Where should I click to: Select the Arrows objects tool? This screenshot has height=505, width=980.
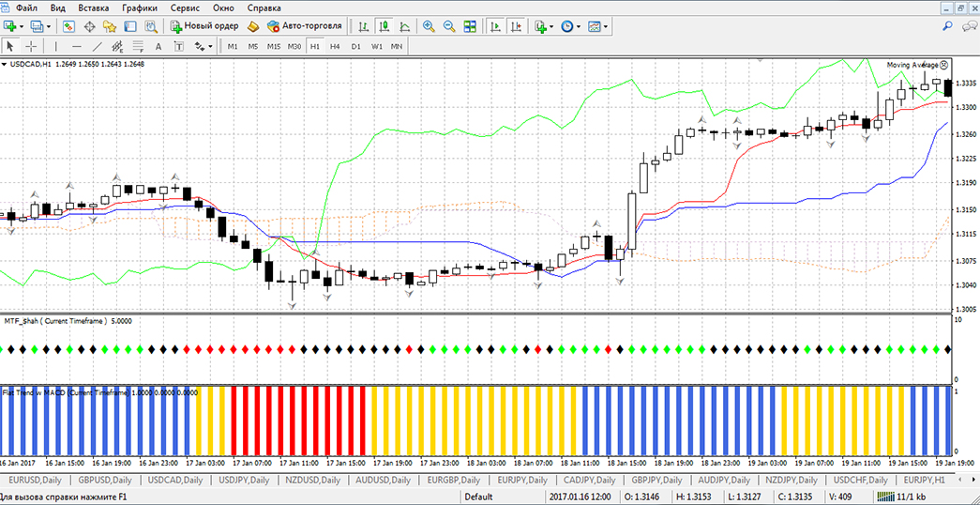(x=200, y=46)
